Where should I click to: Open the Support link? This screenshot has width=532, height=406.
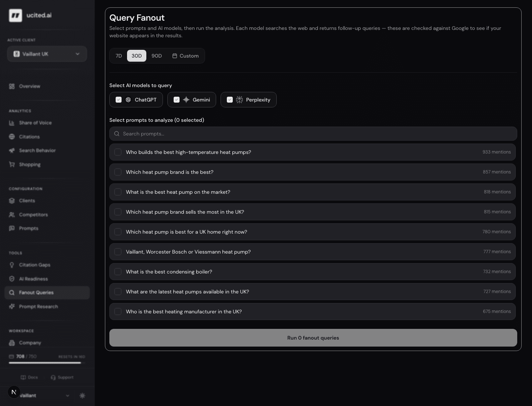(62, 377)
